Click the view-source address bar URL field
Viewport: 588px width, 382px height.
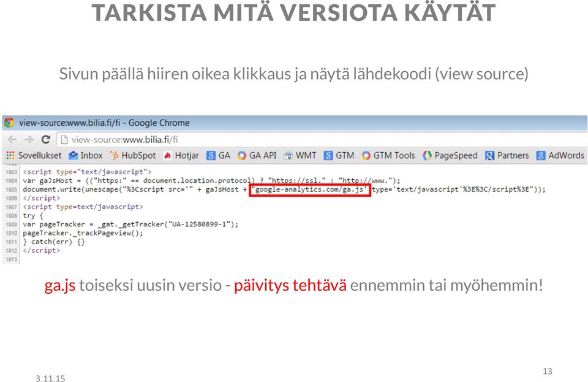(322, 140)
